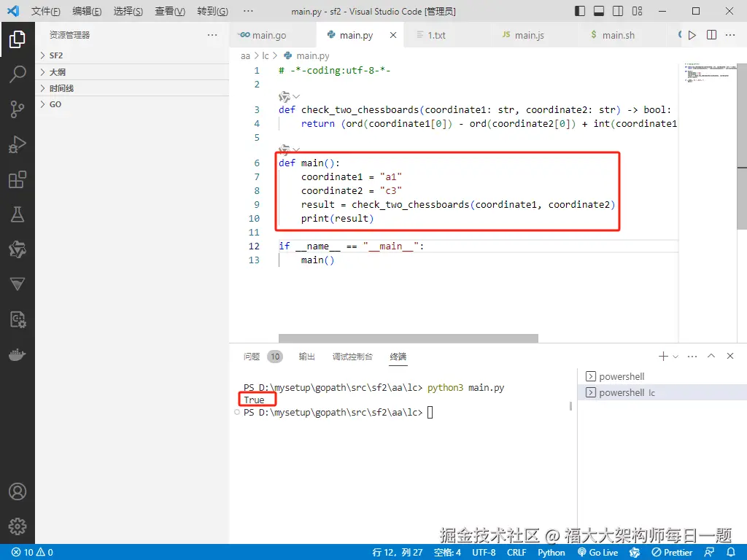The image size is (747, 560).
Task: Change UTF-8 file encoding
Action: click(x=484, y=553)
